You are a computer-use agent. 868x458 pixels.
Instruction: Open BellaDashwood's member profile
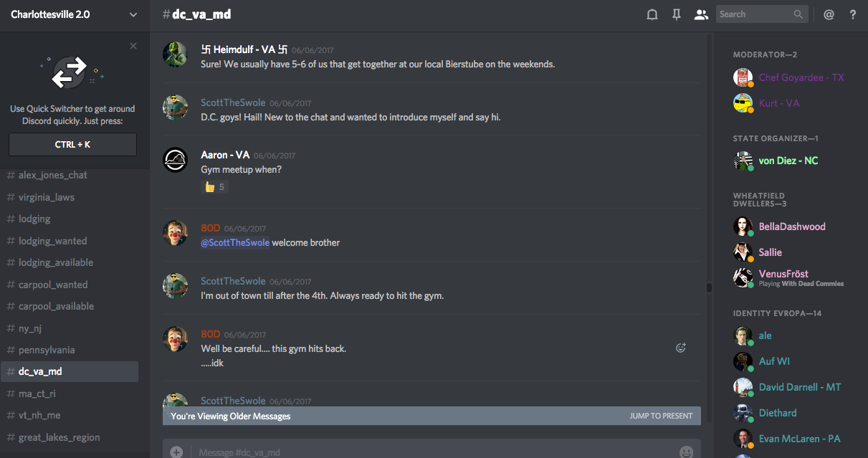pyautogui.click(x=792, y=226)
